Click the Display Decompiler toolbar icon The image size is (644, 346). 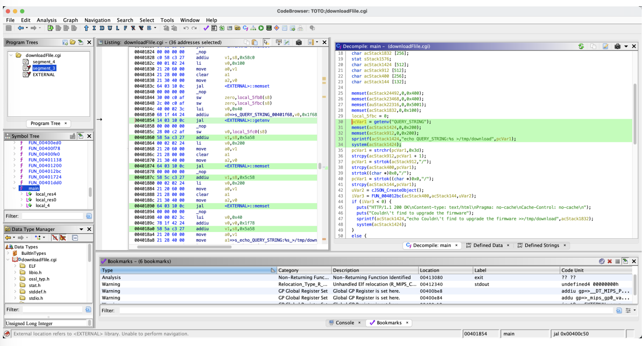[245, 28]
